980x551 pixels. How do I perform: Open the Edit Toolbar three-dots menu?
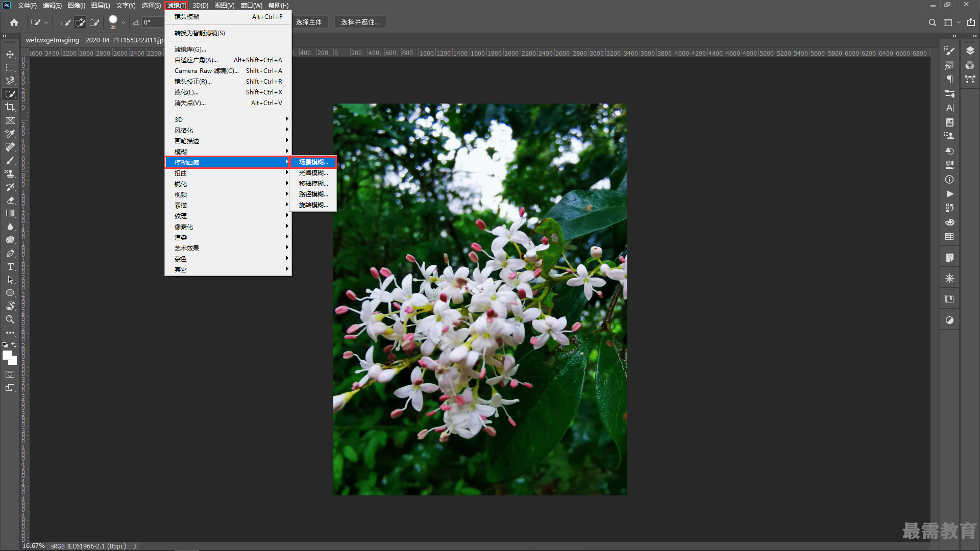(x=10, y=333)
